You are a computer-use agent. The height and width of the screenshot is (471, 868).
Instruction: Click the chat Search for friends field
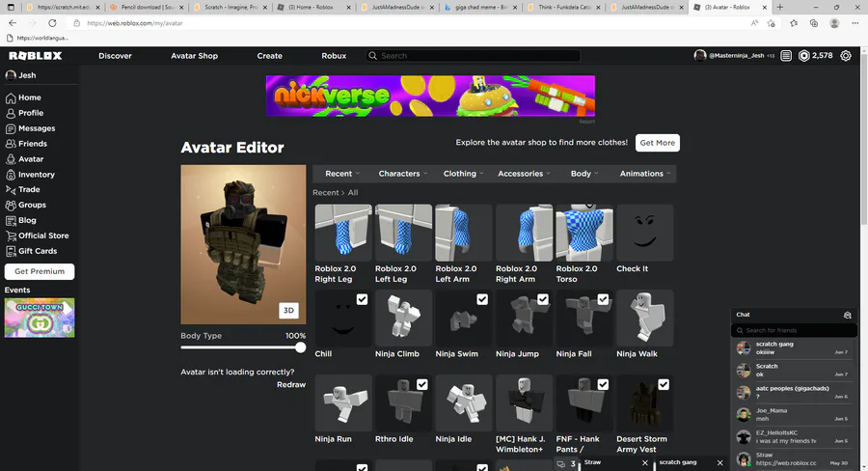coord(794,330)
